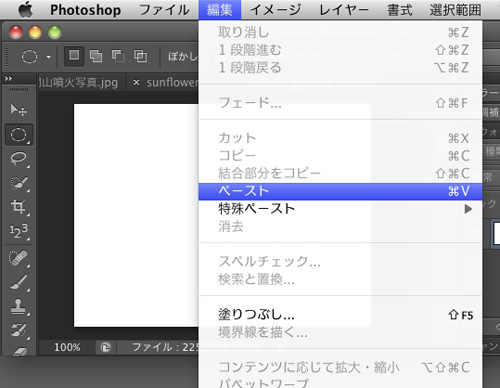Switch to the 山噴火写真.jpg document tab
The width and height of the screenshot is (500, 388).
[79, 82]
